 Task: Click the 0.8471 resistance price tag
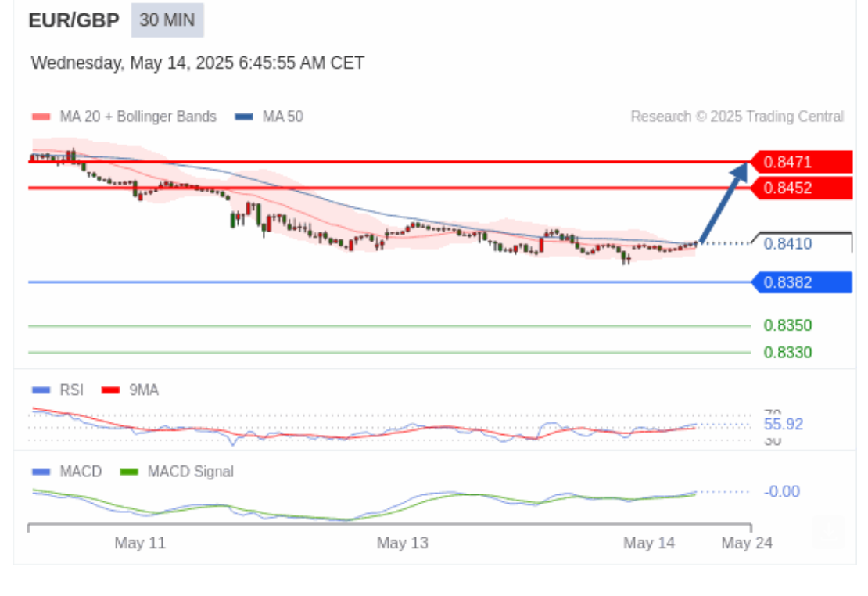click(x=802, y=162)
